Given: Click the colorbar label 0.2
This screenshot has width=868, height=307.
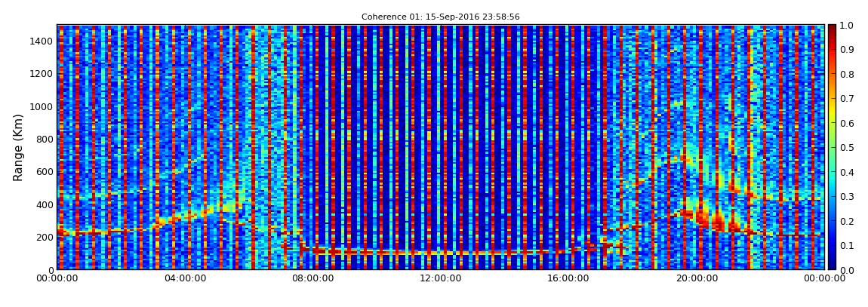Looking at the screenshot, I should point(847,221).
